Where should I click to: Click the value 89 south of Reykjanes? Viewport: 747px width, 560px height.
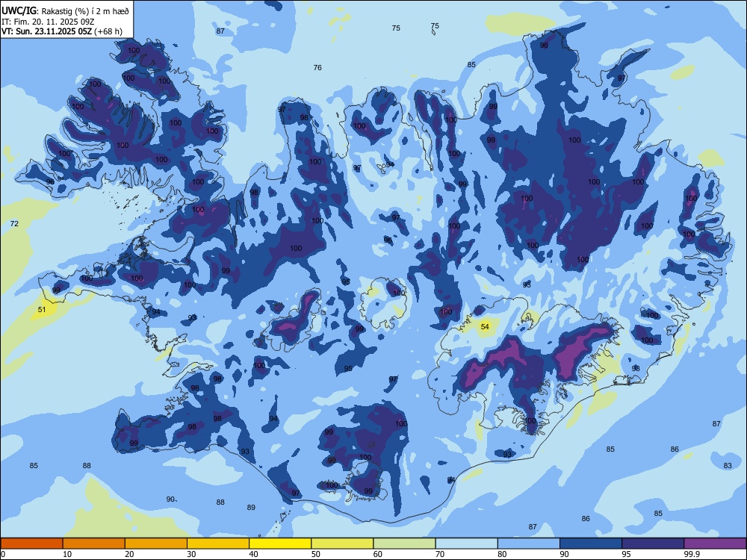[251, 508]
